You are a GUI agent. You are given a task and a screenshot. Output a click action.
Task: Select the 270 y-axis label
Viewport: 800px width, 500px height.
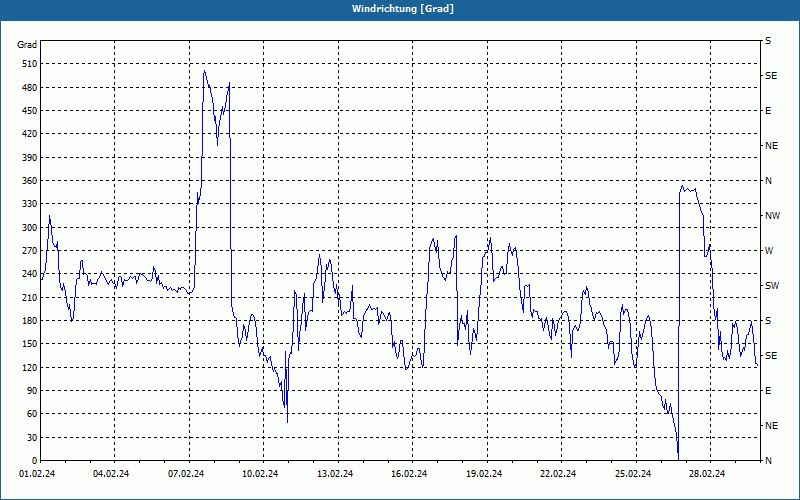tap(29, 251)
